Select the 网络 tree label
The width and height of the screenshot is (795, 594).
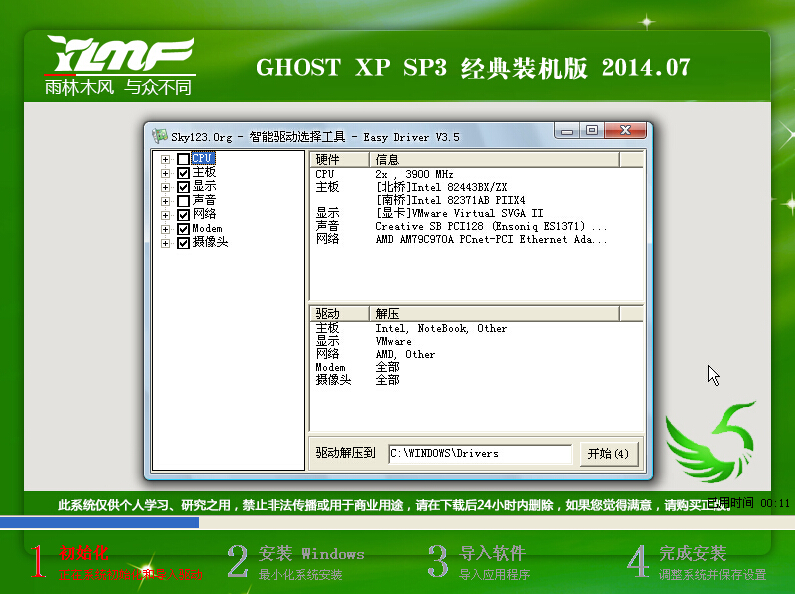click(x=204, y=214)
